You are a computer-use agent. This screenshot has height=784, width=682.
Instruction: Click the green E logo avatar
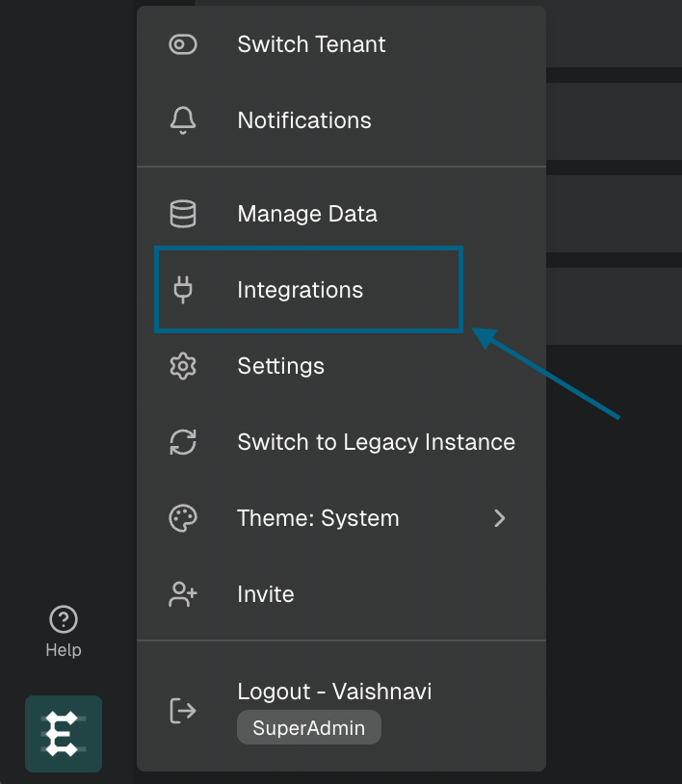click(x=64, y=734)
